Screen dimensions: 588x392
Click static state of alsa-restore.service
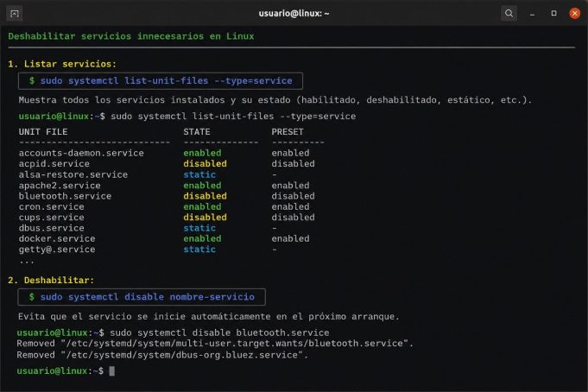(x=199, y=174)
